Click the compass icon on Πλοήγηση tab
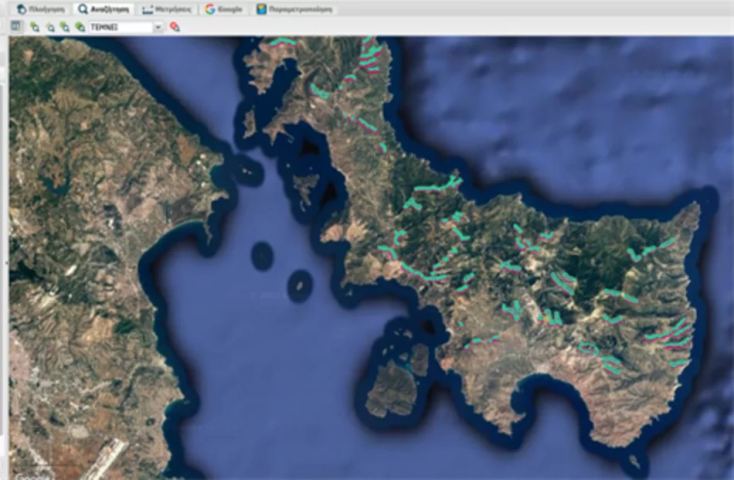The height and width of the screenshot is (480, 734). (21, 9)
